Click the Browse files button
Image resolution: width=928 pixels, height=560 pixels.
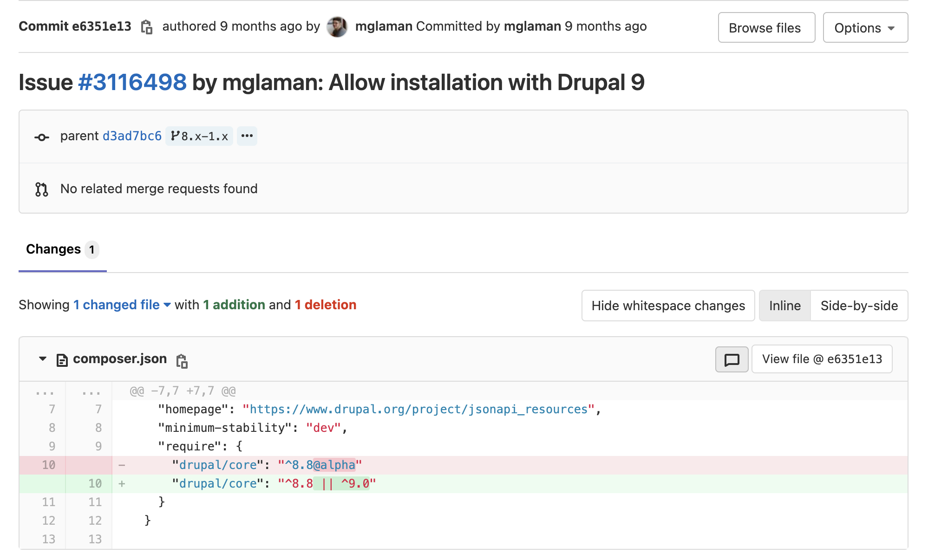pyautogui.click(x=766, y=28)
